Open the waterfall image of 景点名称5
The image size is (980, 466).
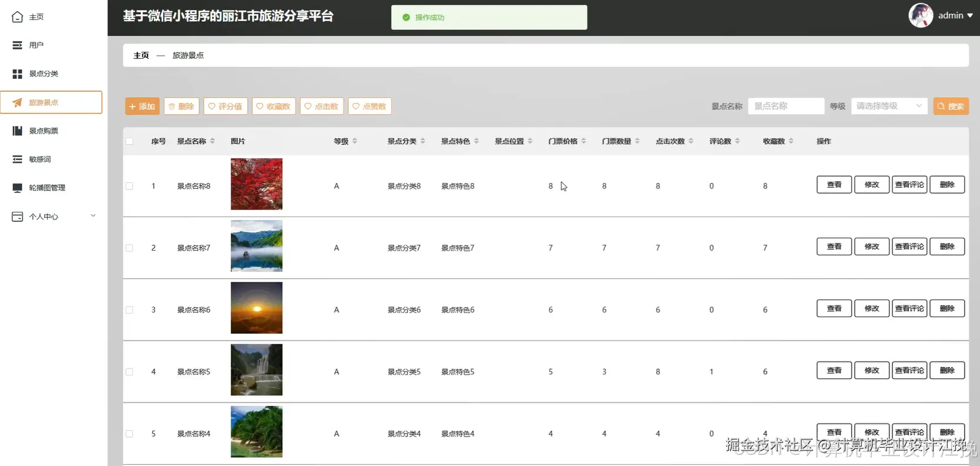pos(256,370)
